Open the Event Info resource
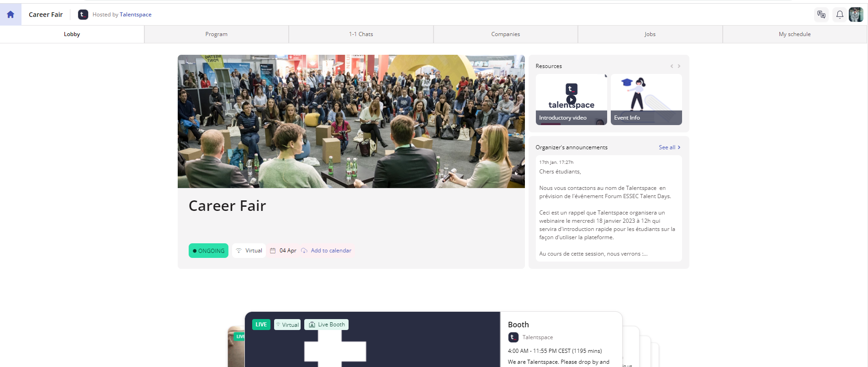 [646, 100]
